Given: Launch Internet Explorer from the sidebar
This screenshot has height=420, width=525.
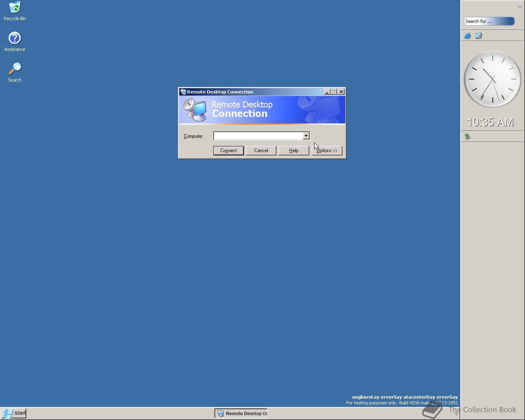Looking at the screenshot, I should point(468,36).
